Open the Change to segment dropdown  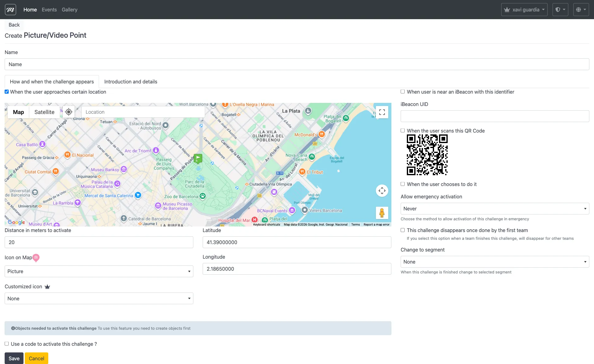(495, 262)
